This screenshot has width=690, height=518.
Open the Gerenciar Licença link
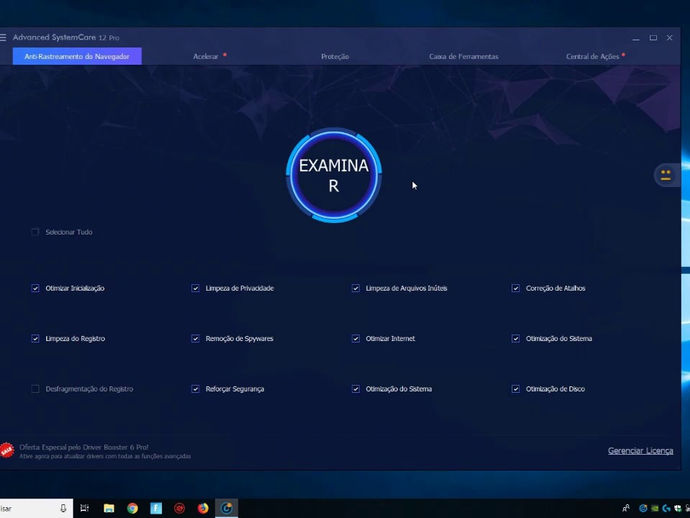[640, 451]
